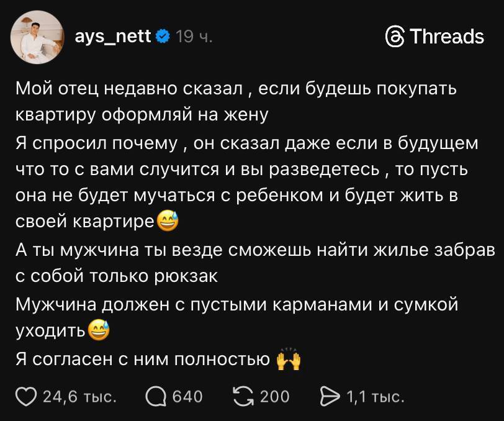This screenshot has width=504, height=421.
Task: Click the line mentioning рюкзак
Action: coord(117,276)
